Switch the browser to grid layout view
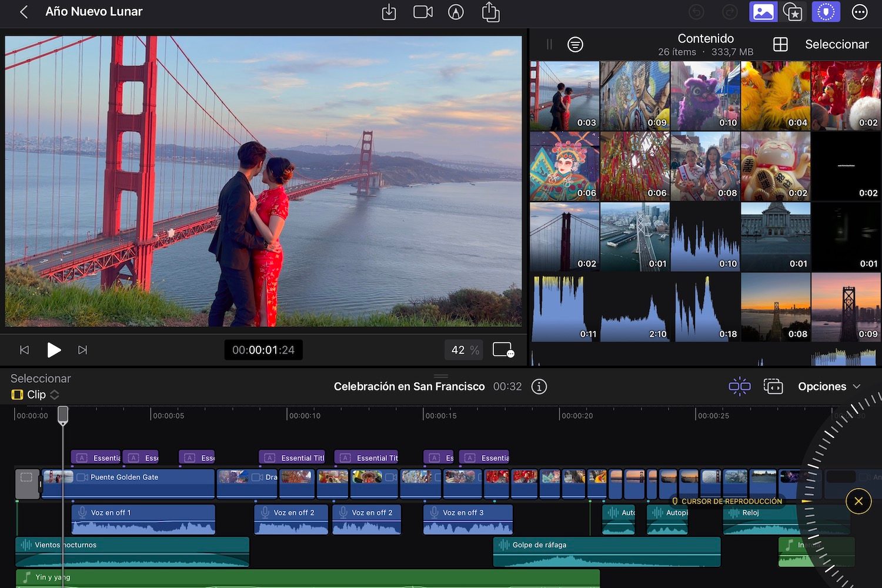Viewport: 882px width, 588px height. point(780,44)
